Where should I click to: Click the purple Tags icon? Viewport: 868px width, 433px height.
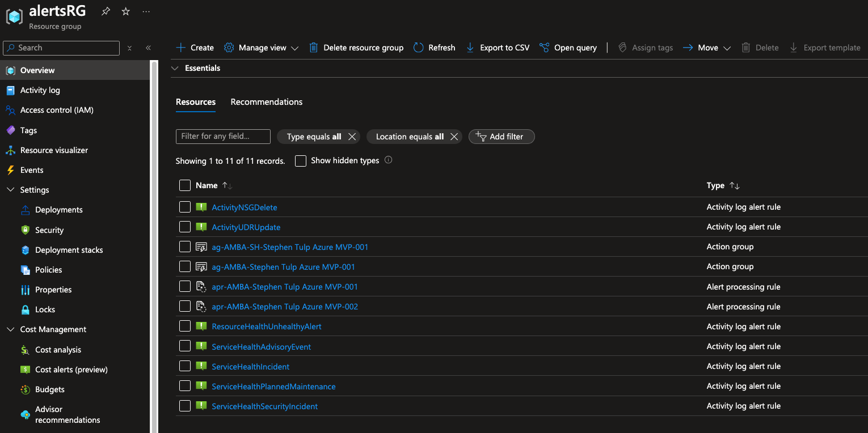tap(10, 130)
